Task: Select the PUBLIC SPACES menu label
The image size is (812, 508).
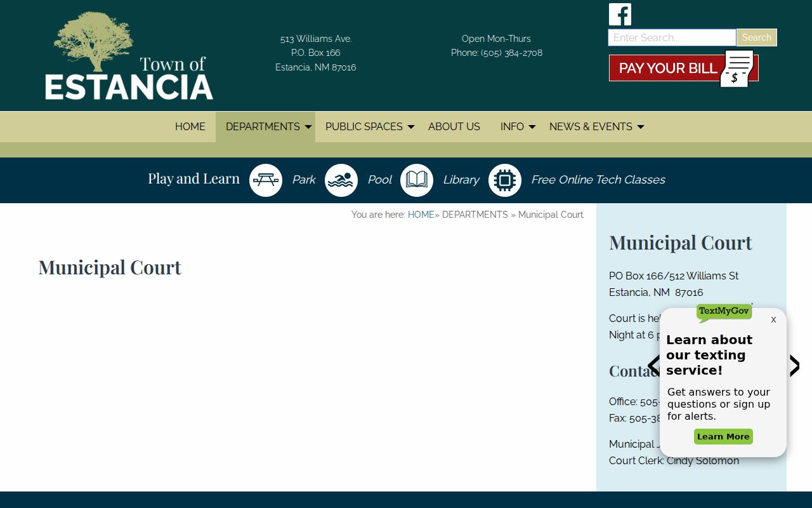Action: click(x=364, y=127)
